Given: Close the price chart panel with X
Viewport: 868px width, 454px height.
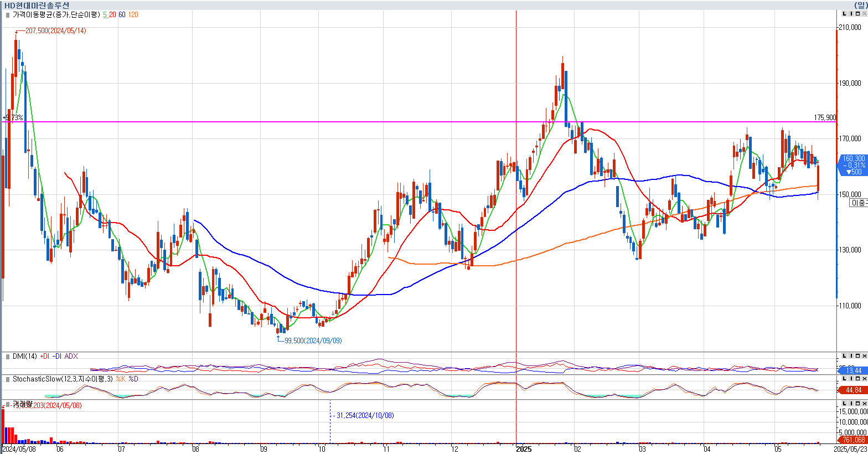Looking at the screenshot, I should [x=864, y=14].
